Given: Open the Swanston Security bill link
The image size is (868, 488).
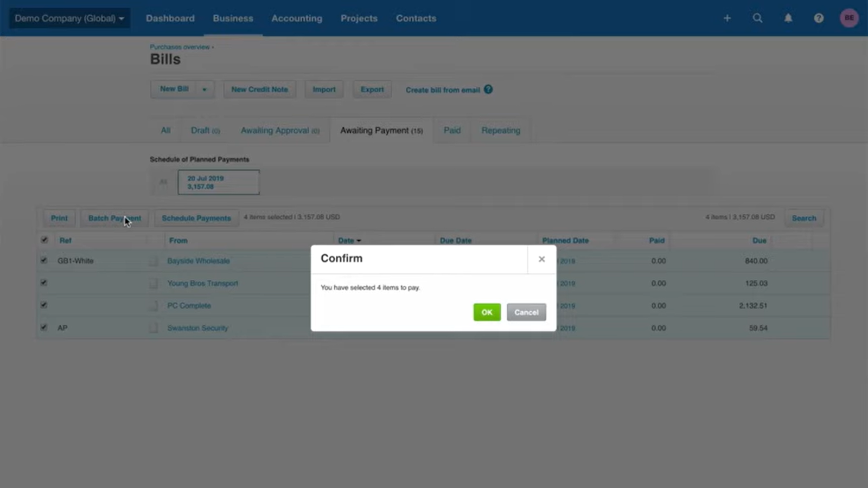Looking at the screenshot, I should [x=197, y=328].
